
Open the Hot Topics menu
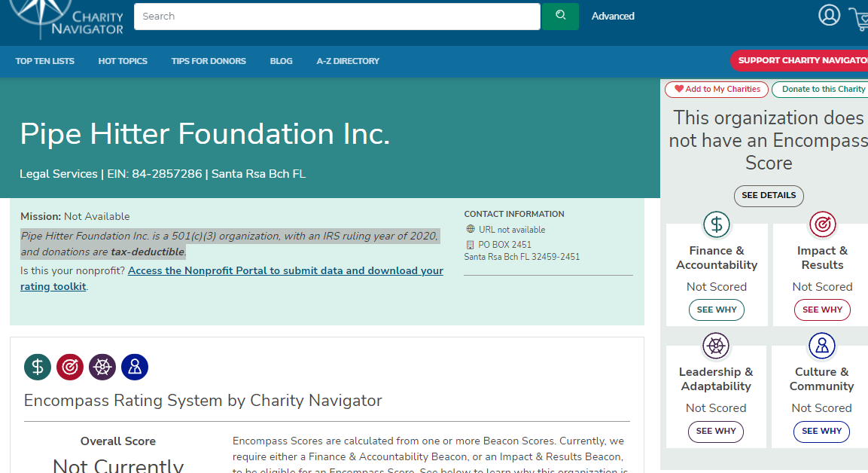(x=123, y=61)
